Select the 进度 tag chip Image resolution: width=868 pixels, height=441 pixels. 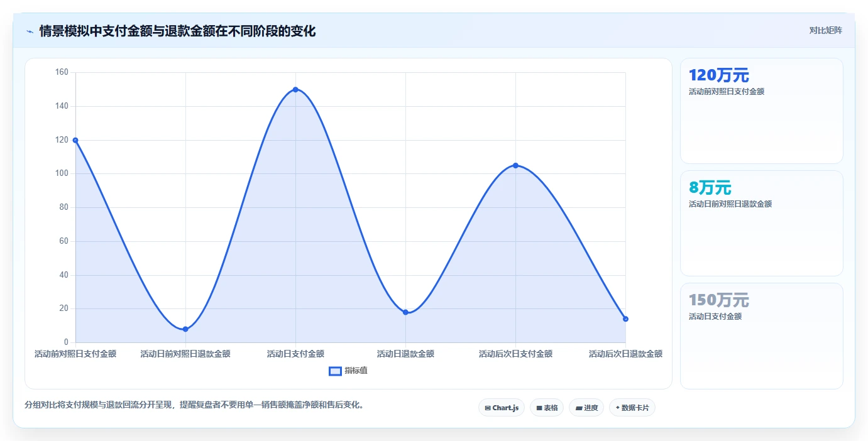586,408
